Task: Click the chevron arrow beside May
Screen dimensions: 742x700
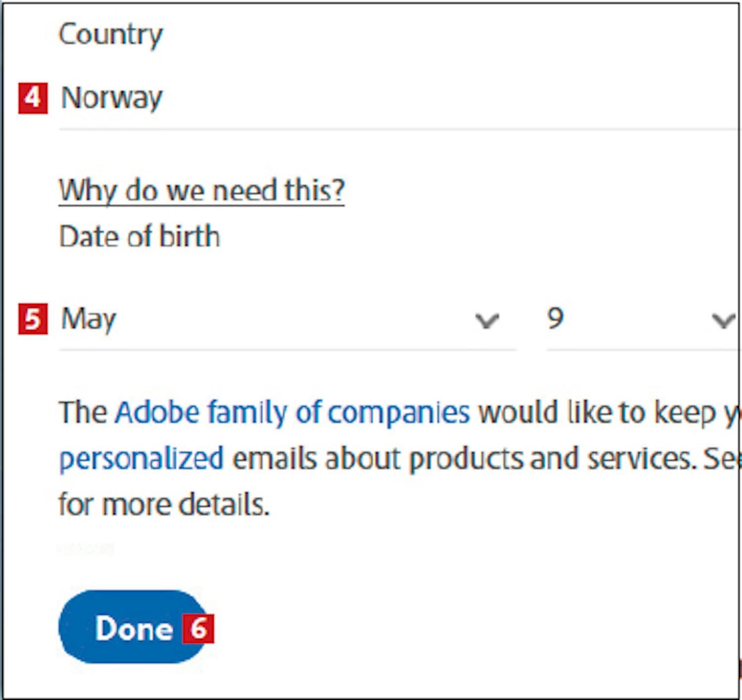Action: click(x=487, y=321)
